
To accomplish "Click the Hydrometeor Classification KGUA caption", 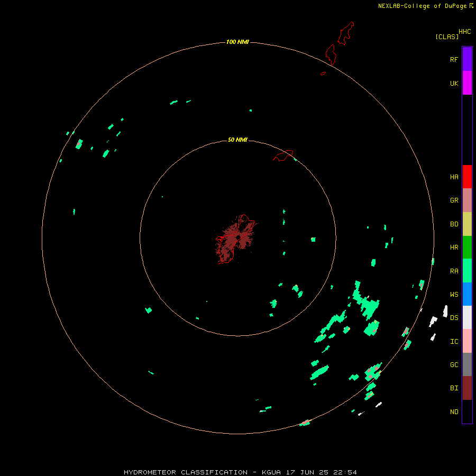I will click(240, 472).
